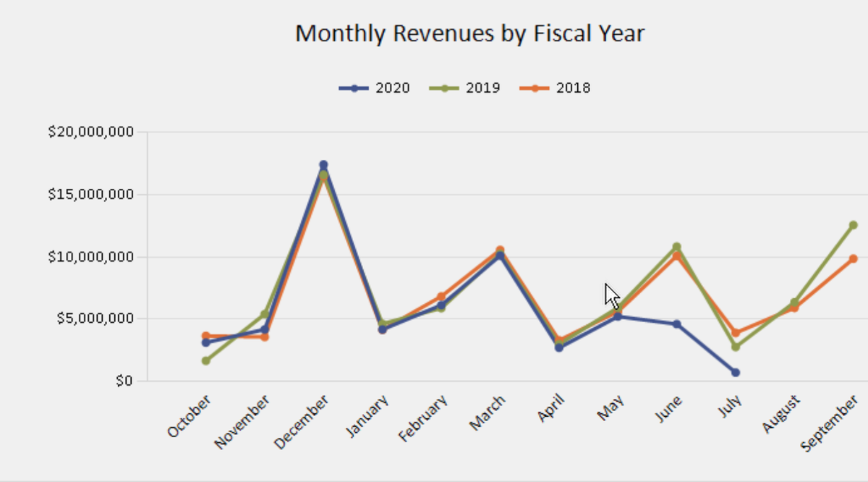
Task: Click the $20,000,000 axis label
Action: coord(91,132)
